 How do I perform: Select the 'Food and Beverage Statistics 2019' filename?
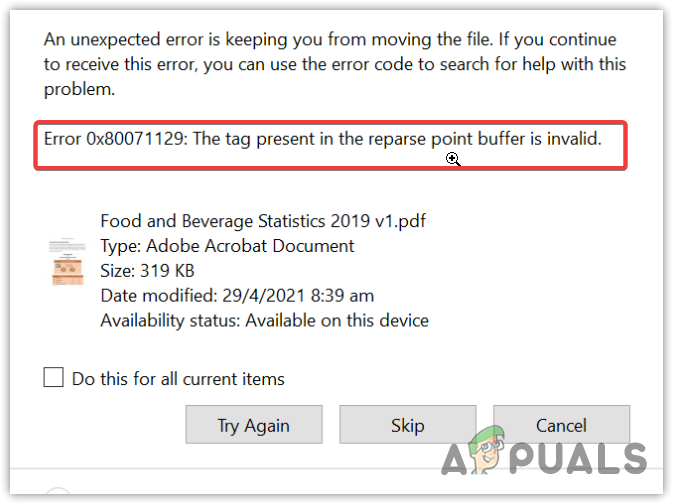[x=269, y=221]
